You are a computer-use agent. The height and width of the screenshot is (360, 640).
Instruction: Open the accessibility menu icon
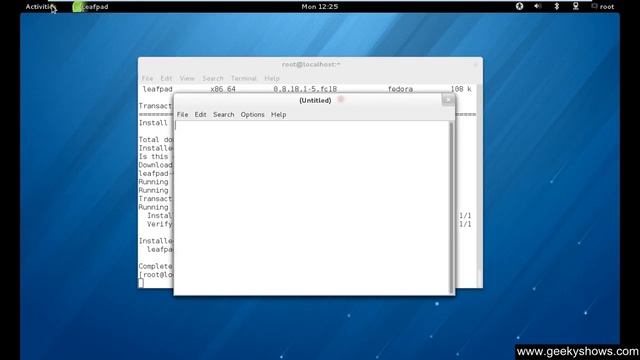(x=519, y=6)
